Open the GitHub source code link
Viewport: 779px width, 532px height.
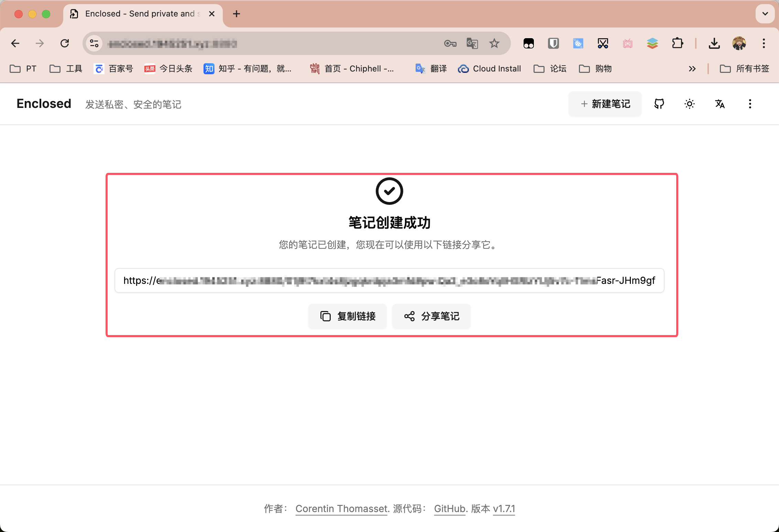pos(450,509)
